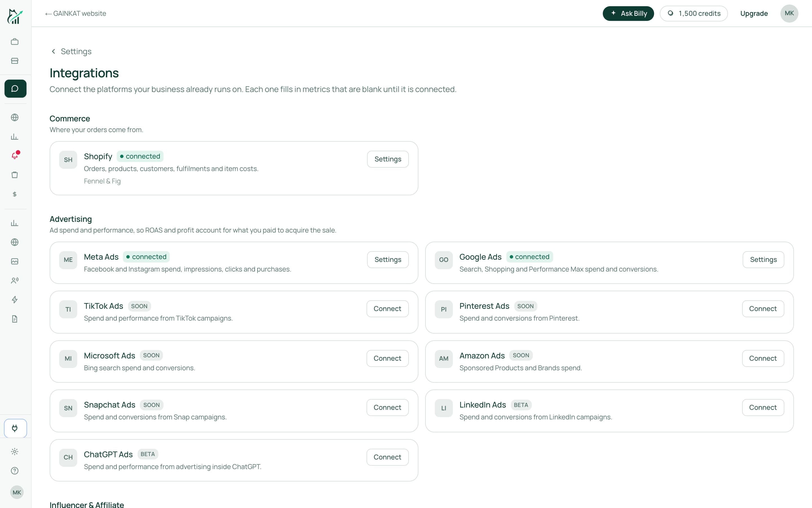The height and width of the screenshot is (508, 812).
Task: Click the MK avatar beside Upgrade
Action: 789,14
